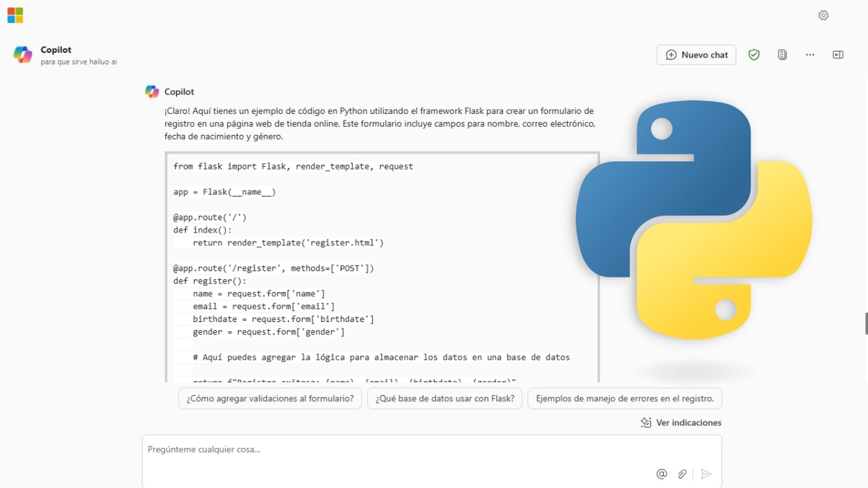
Task: Click the privacy shield icon
Action: [754, 55]
